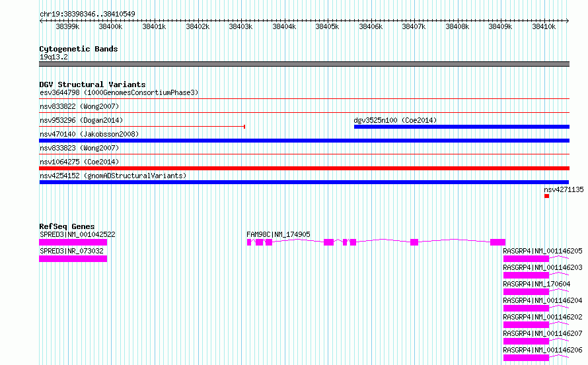Image resolution: width=588 pixels, height=365 pixels.
Task: Click the nsv833823 (Wong2007) variant label
Action: click(x=79, y=148)
